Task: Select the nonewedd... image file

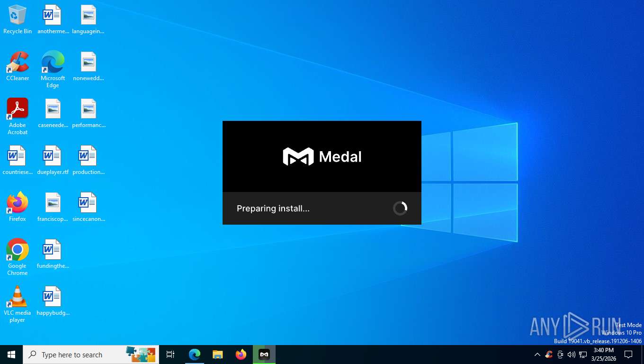Action: click(88, 66)
